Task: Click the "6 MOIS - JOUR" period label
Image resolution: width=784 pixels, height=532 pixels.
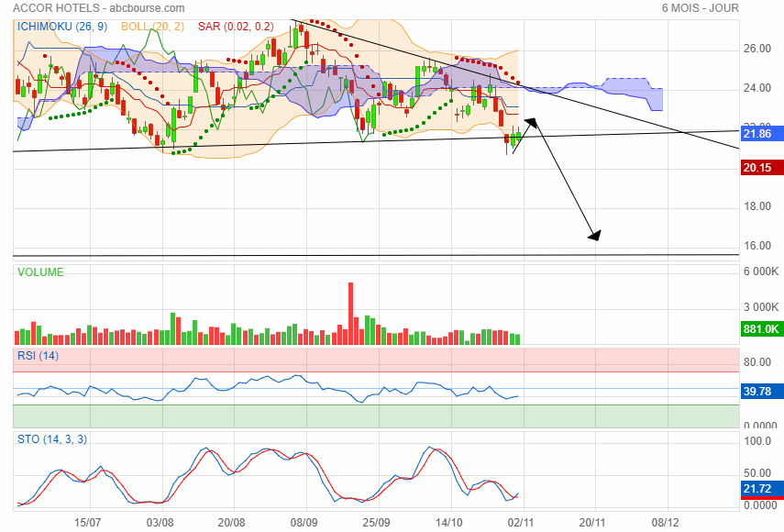Action: coord(700,8)
